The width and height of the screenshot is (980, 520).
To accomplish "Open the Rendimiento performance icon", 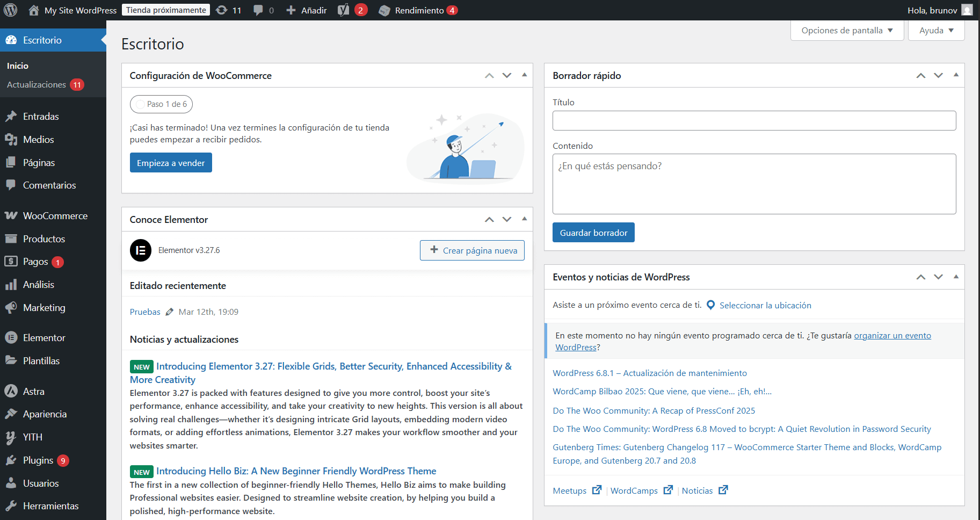I will click(x=384, y=10).
